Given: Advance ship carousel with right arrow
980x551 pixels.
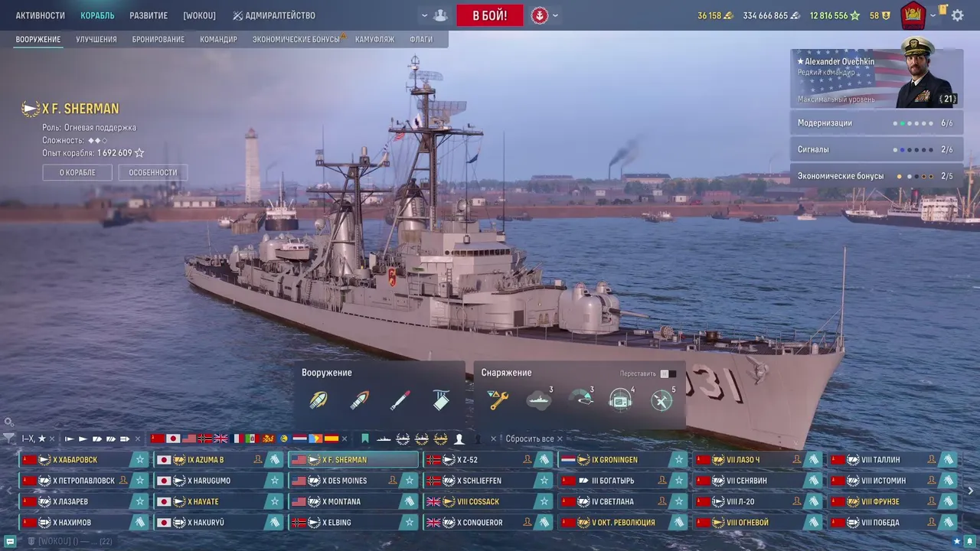Looking at the screenshot, I should point(971,491).
